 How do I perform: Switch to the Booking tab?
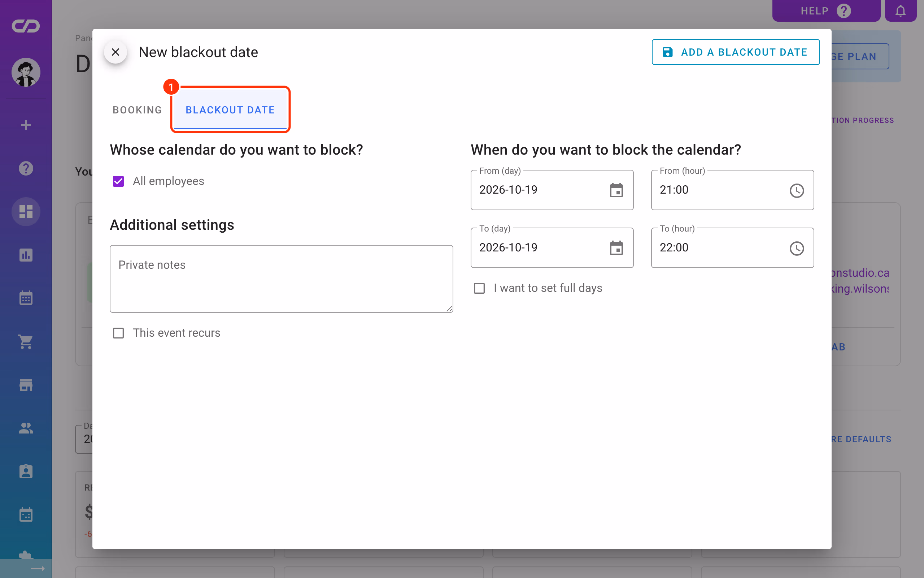(137, 110)
